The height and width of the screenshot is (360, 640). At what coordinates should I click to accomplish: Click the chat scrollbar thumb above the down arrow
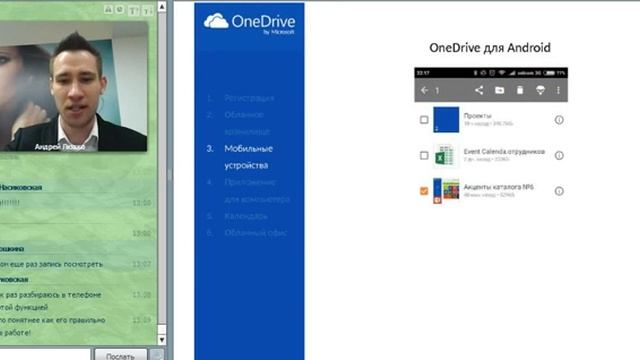(x=162, y=329)
